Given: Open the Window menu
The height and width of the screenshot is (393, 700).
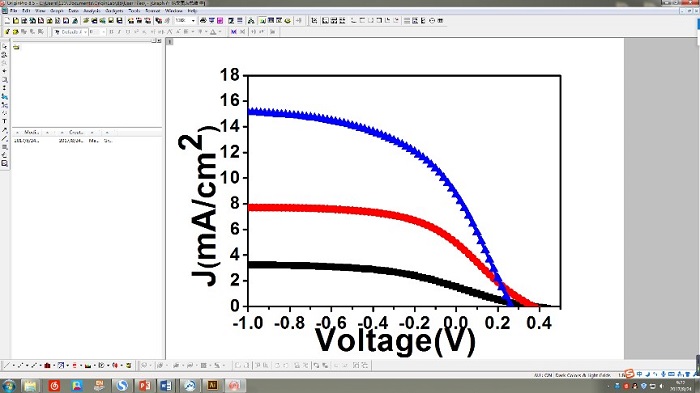Looking at the screenshot, I should pyautogui.click(x=174, y=11).
